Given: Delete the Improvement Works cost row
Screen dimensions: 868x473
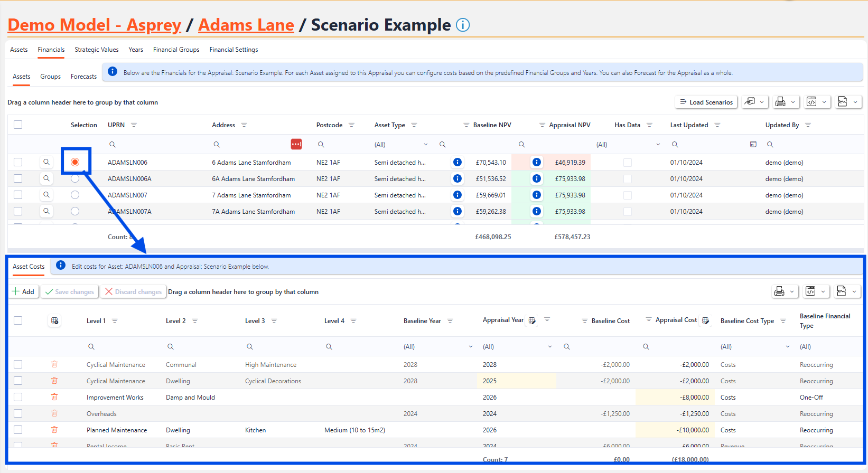Looking at the screenshot, I should [x=54, y=397].
